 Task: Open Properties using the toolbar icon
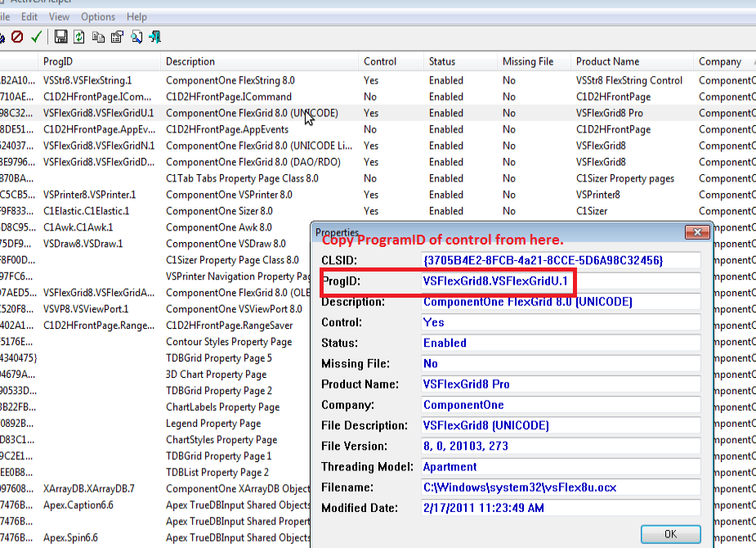point(117,37)
